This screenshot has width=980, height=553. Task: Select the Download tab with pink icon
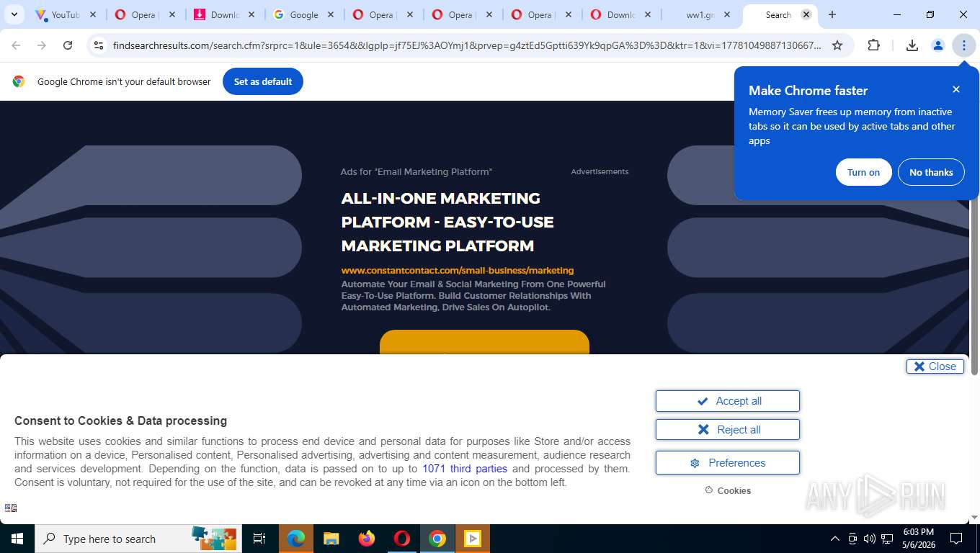[224, 14]
